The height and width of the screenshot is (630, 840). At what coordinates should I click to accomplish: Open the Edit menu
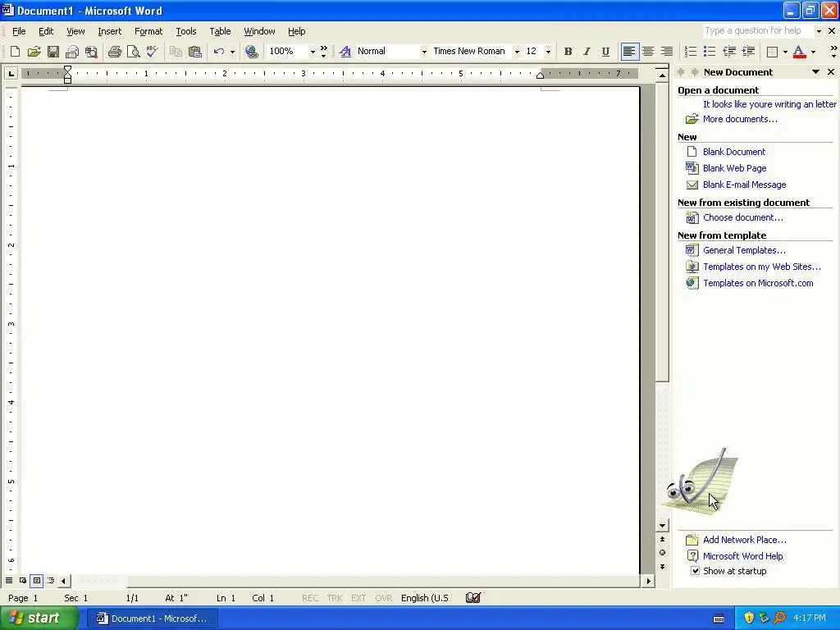[46, 31]
